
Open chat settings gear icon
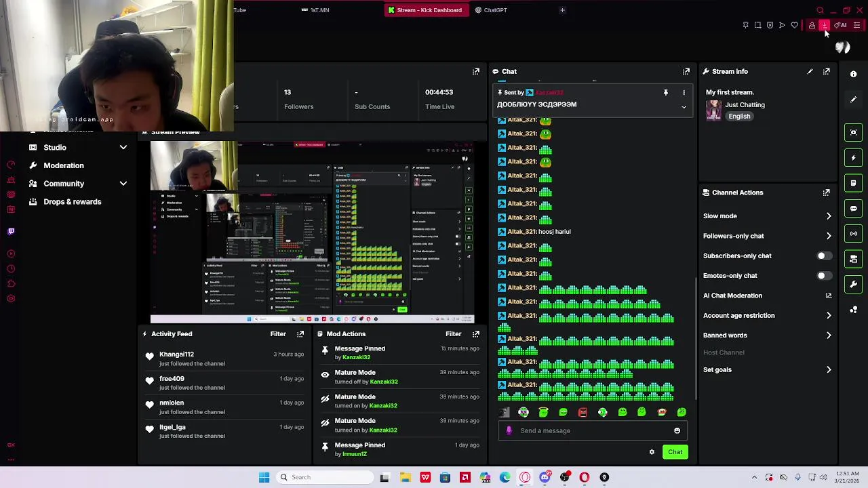click(652, 452)
